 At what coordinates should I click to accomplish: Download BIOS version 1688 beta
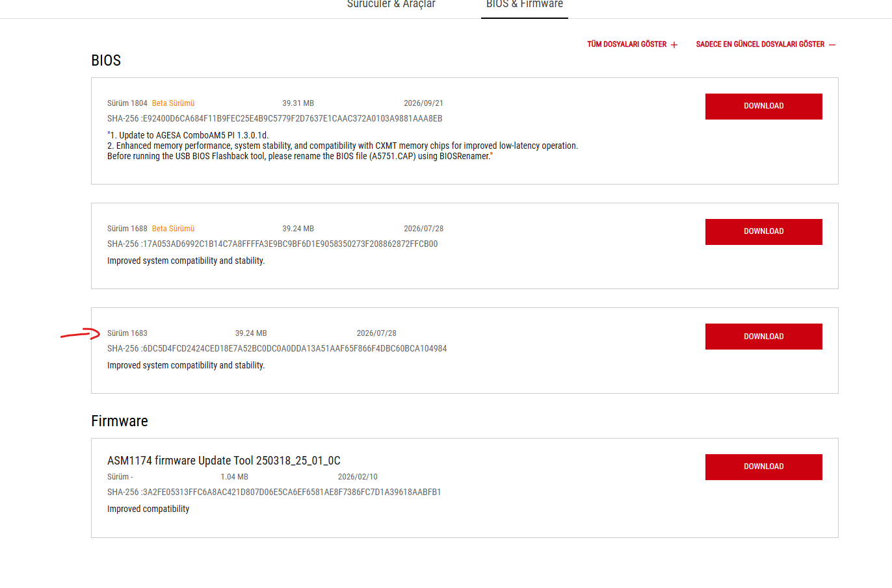(x=764, y=232)
